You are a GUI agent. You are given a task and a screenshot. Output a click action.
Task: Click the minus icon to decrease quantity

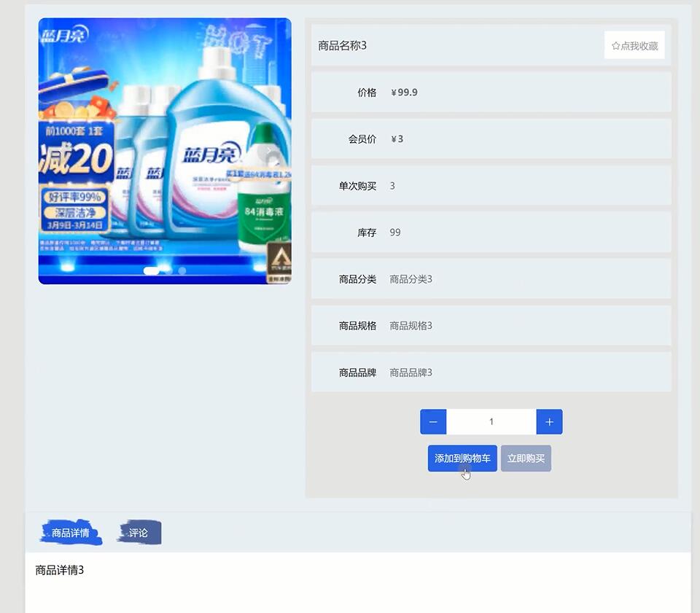(x=433, y=421)
